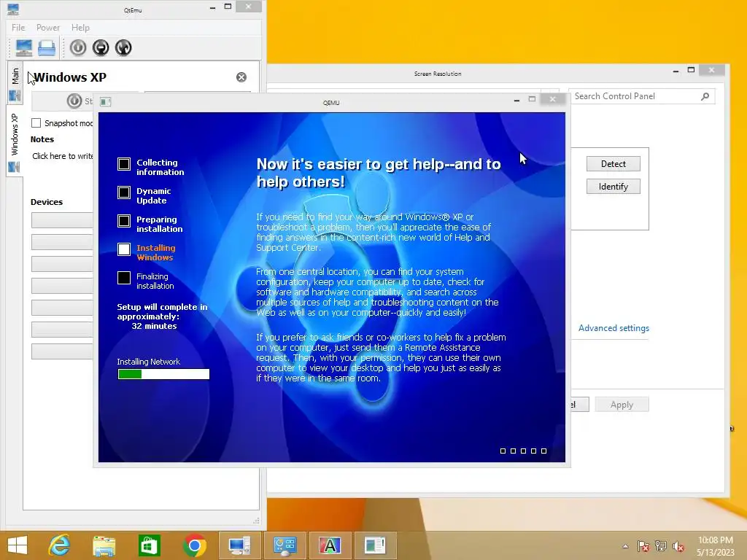Click the 'Dynamic Update' step text
This screenshot has width=747, height=560.
[153, 195]
